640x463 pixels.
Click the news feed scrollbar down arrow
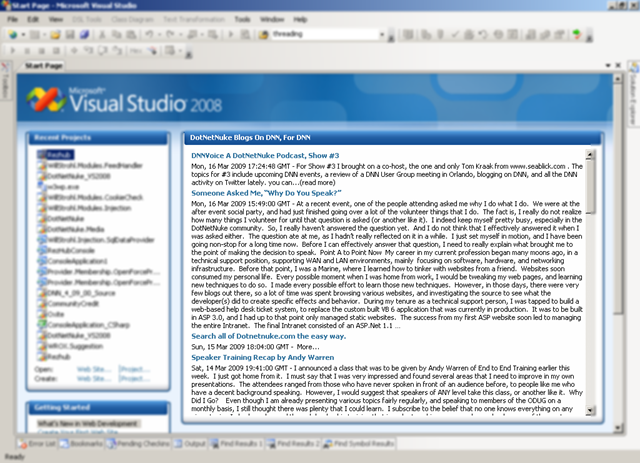(x=590, y=410)
